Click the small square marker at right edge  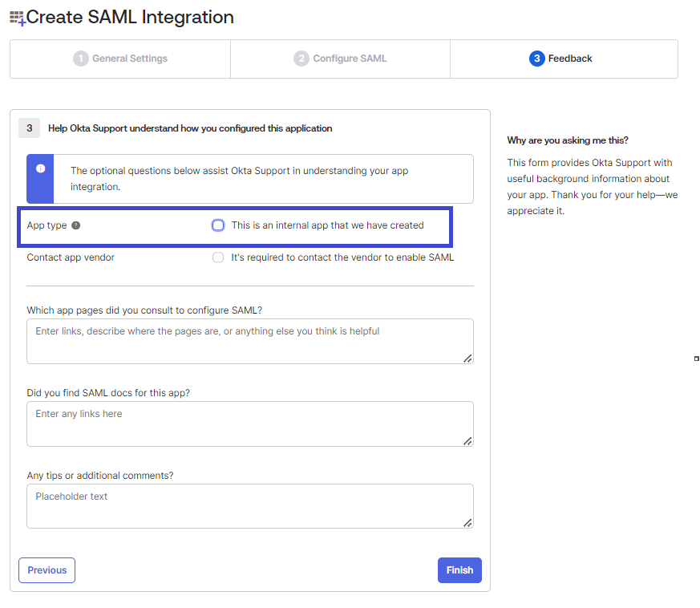coord(696,359)
